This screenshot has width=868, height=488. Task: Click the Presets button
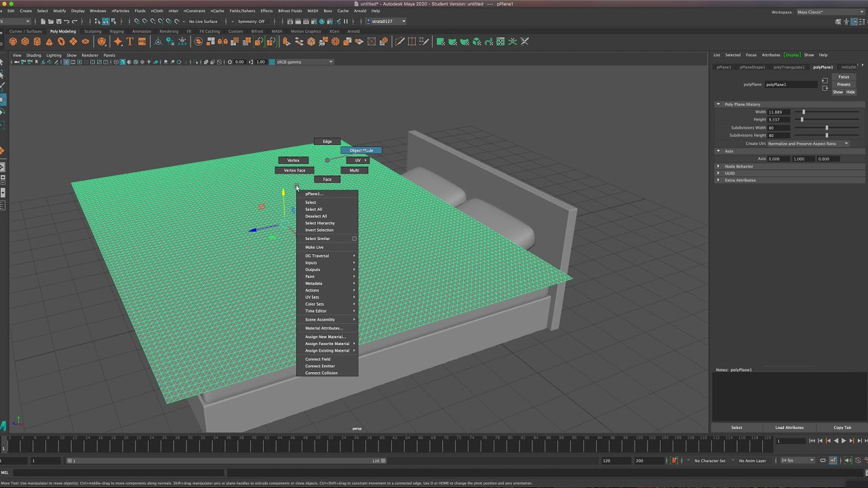[844, 84]
